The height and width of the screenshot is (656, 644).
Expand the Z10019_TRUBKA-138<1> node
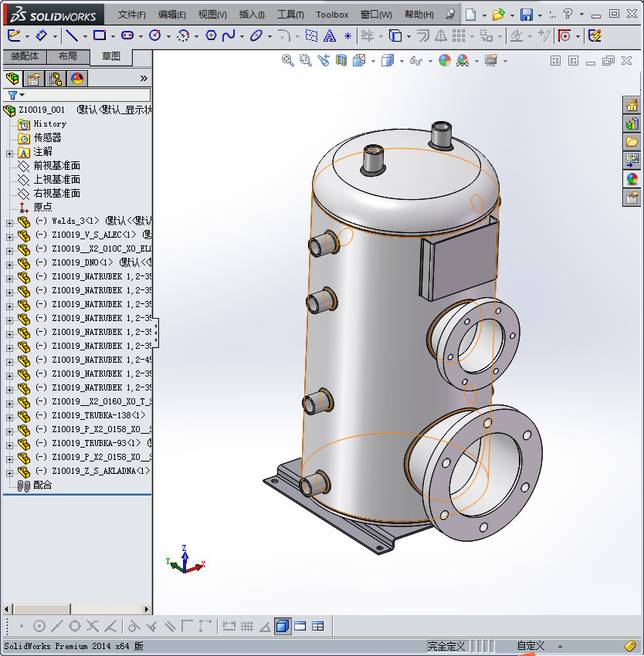point(9,418)
